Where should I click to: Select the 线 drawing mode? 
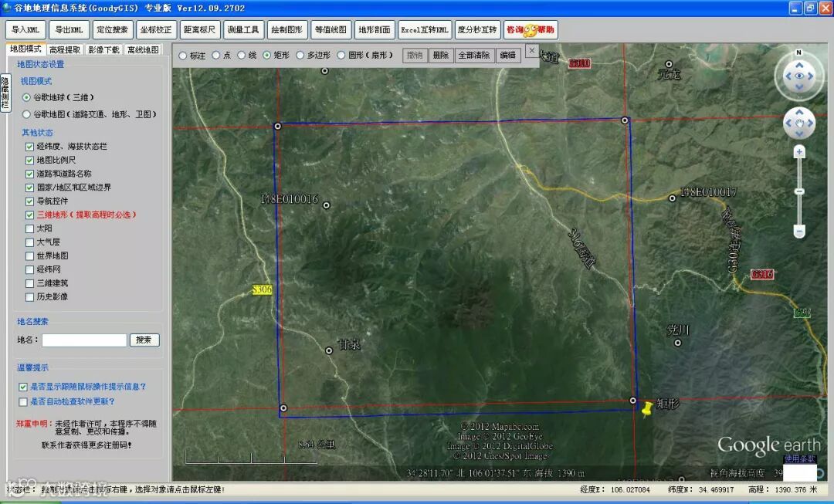pos(242,55)
